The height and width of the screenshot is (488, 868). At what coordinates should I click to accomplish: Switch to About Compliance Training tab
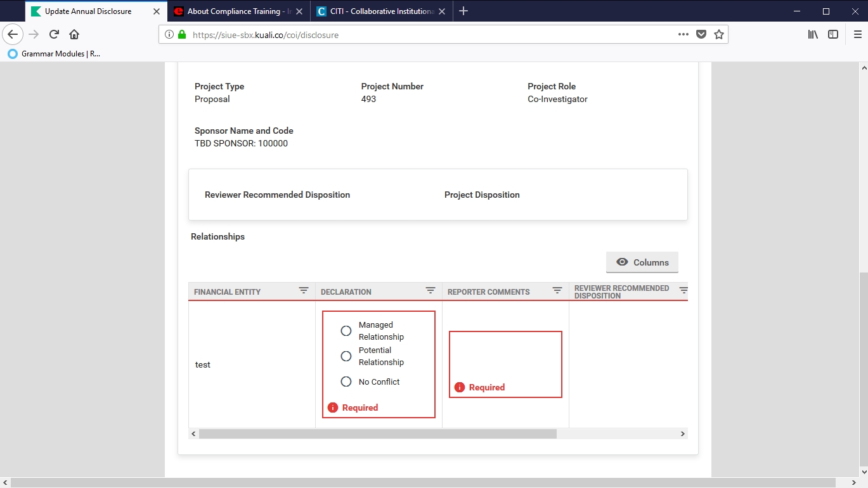click(x=238, y=11)
